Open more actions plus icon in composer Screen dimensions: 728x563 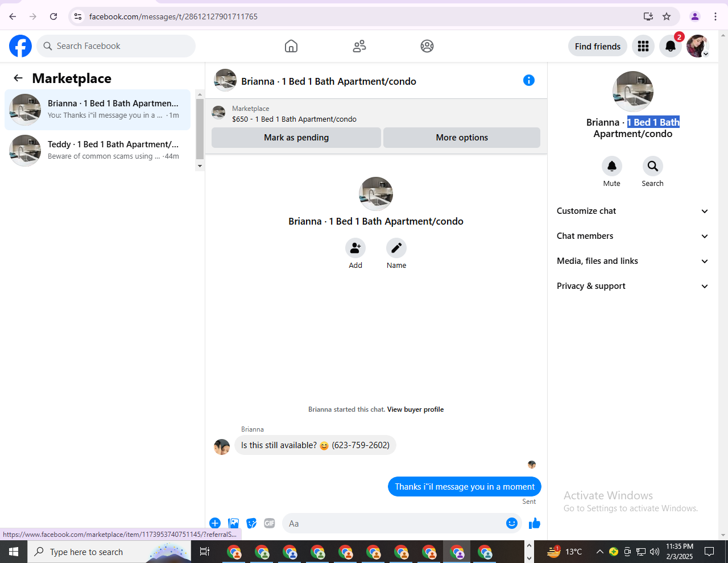[x=215, y=523]
